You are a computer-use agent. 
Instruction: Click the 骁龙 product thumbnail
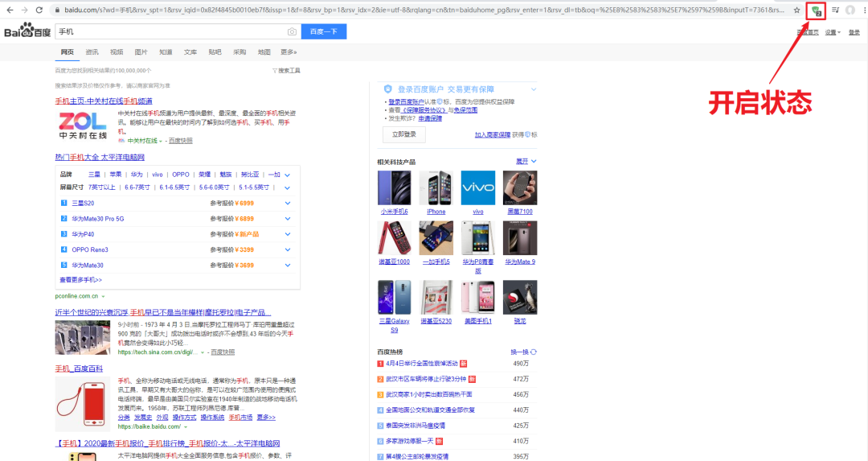[x=520, y=297]
